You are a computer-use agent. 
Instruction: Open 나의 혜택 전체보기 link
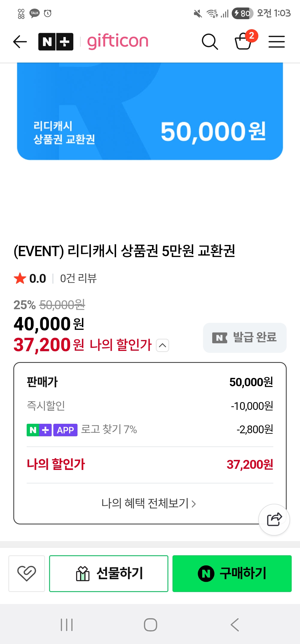click(x=149, y=503)
